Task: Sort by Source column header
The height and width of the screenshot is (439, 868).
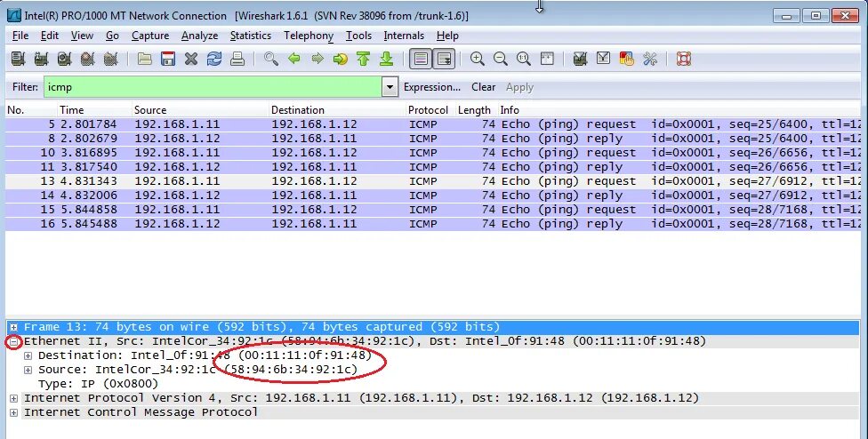Action: (x=200, y=110)
